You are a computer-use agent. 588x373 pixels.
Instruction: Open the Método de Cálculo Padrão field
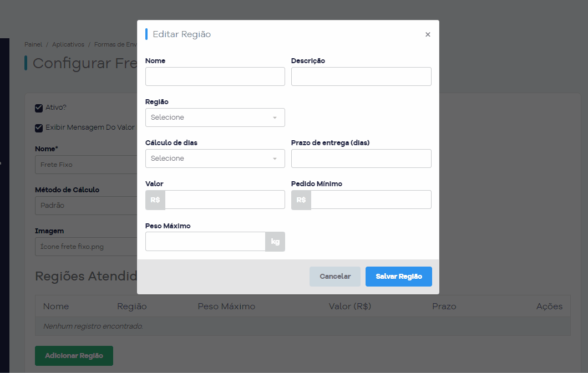click(86, 206)
